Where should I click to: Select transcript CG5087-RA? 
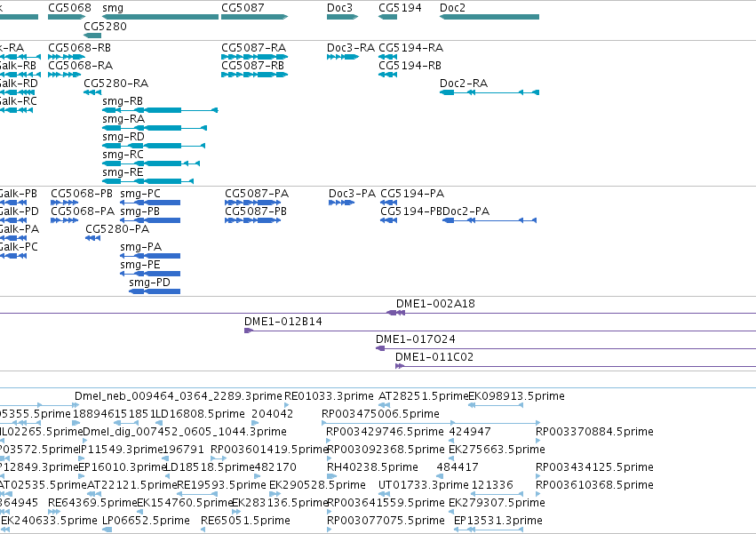click(x=253, y=48)
